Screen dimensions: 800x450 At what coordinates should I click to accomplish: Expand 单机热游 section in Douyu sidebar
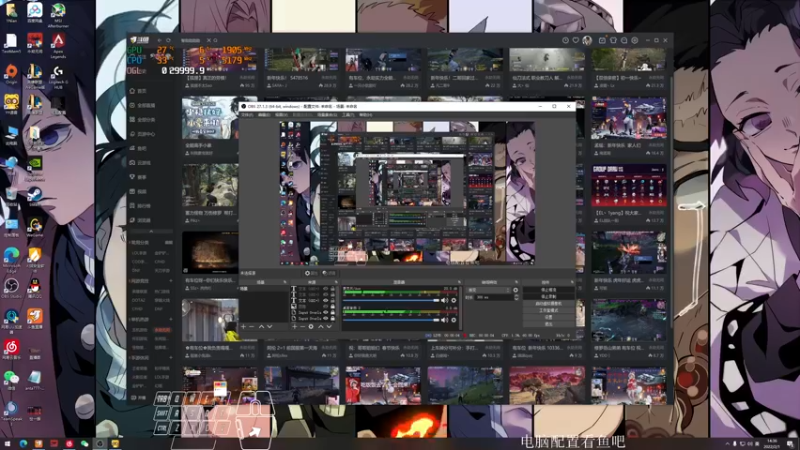tap(171, 319)
